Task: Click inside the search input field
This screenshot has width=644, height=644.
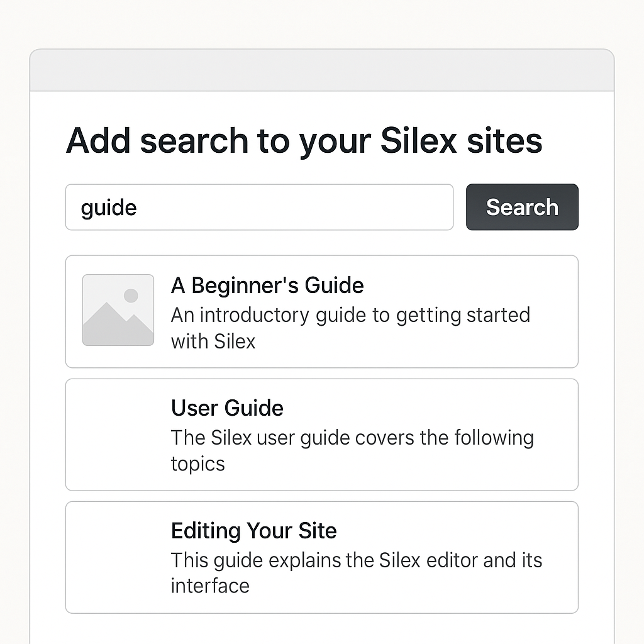Action: pos(259,207)
